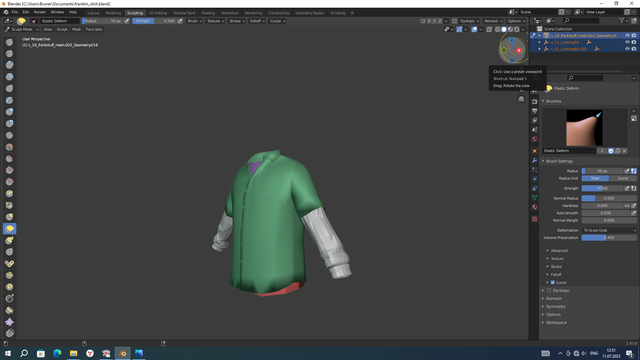Select the Draw sculpt brush tool

[9, 42]
